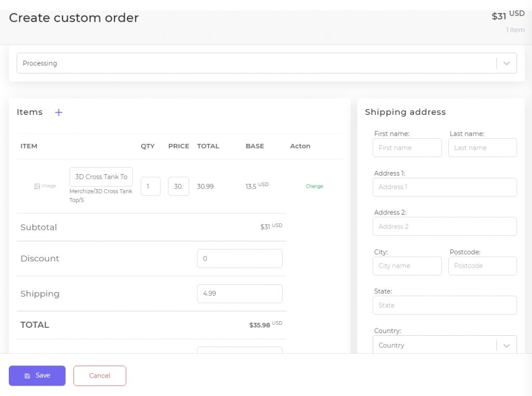Focus the Address 2 field

[x=444, y=227]
